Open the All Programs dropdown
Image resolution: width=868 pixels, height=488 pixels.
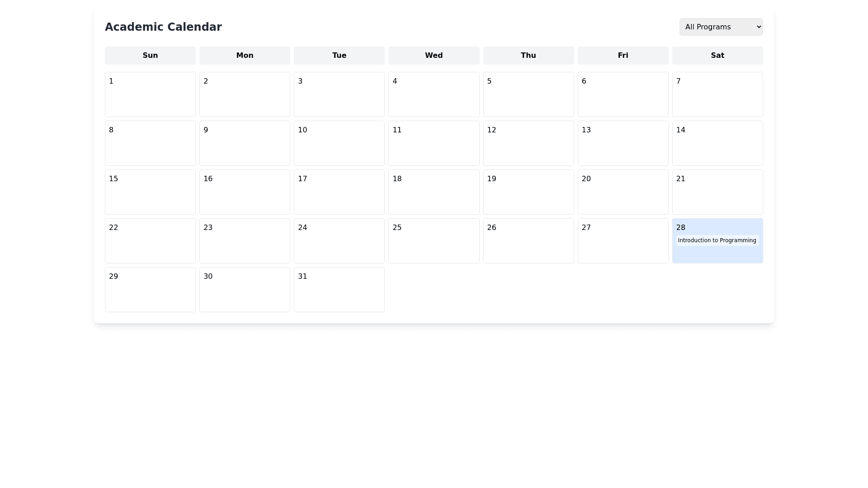721,27
